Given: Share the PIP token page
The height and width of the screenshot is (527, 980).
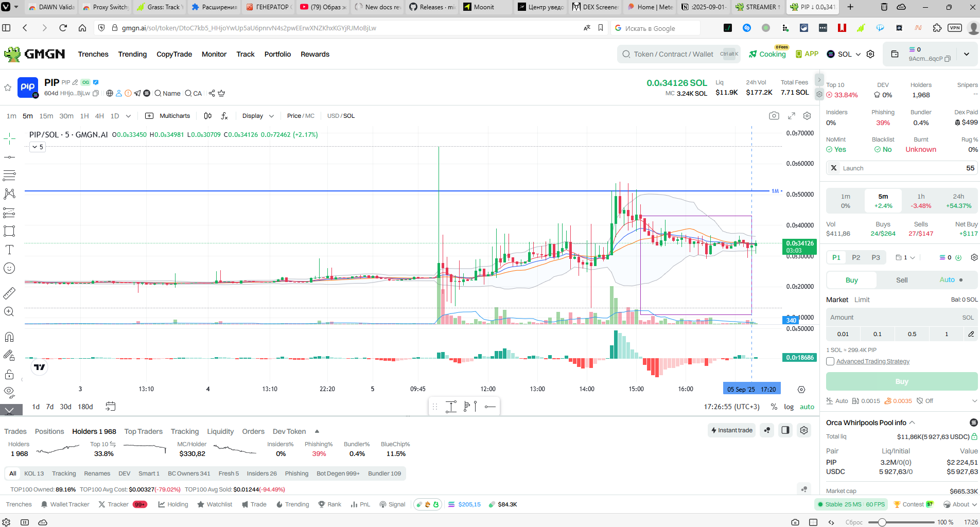Looking at the screenshot, I should 212,93.
